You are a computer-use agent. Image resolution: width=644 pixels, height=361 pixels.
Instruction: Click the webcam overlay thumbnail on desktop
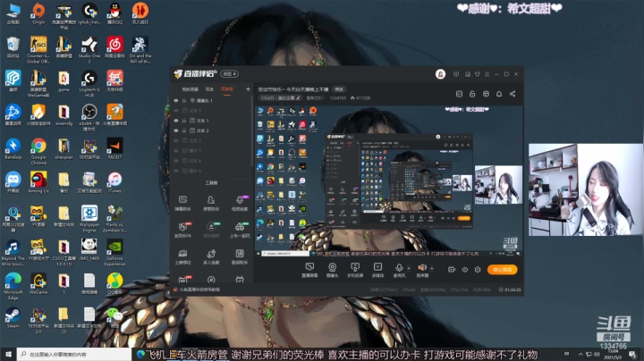pos(586,189)
